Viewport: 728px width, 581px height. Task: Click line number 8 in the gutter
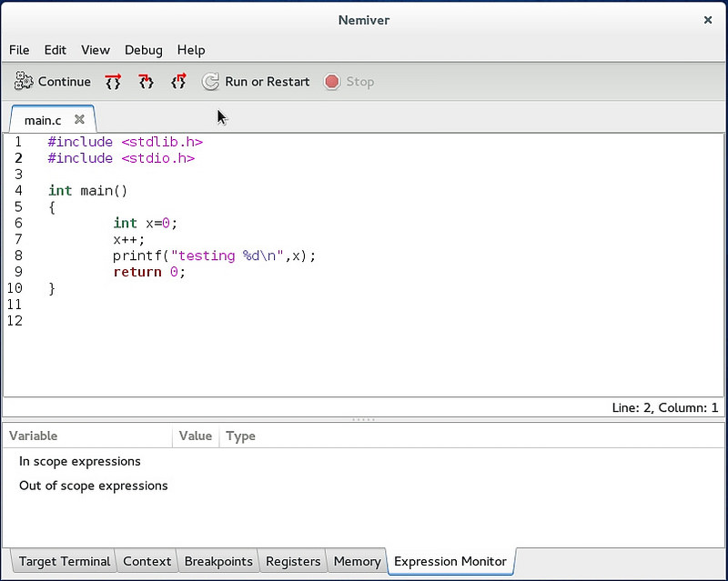(18, 255)
